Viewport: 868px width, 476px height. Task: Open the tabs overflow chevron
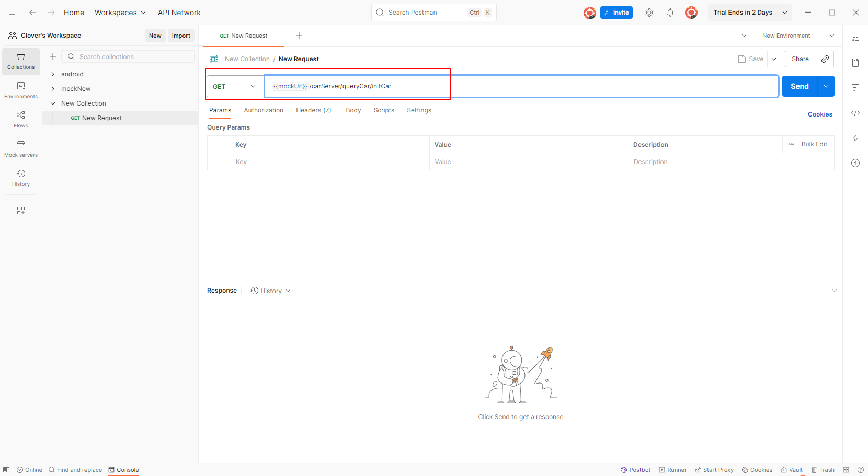[744, 36]
